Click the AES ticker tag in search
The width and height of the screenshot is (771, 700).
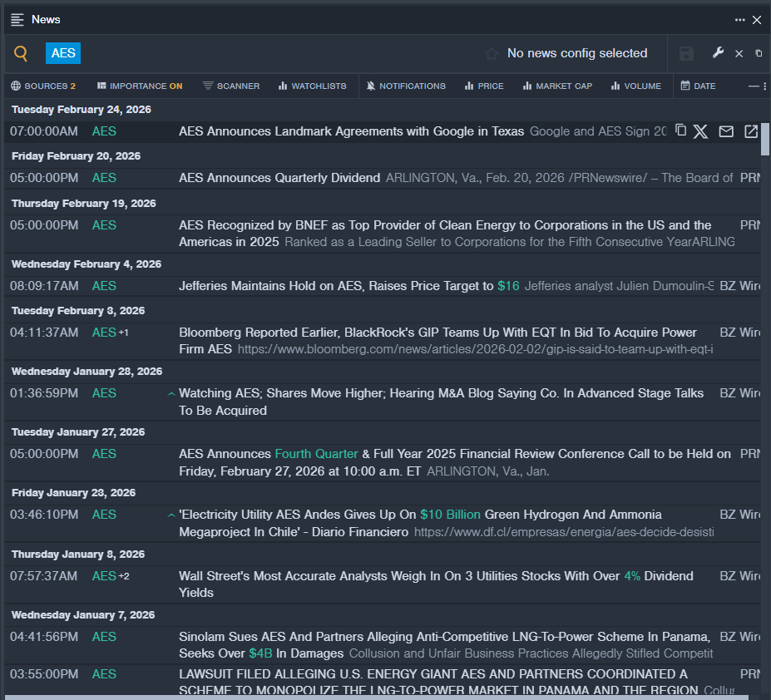[x=63, y=53]
